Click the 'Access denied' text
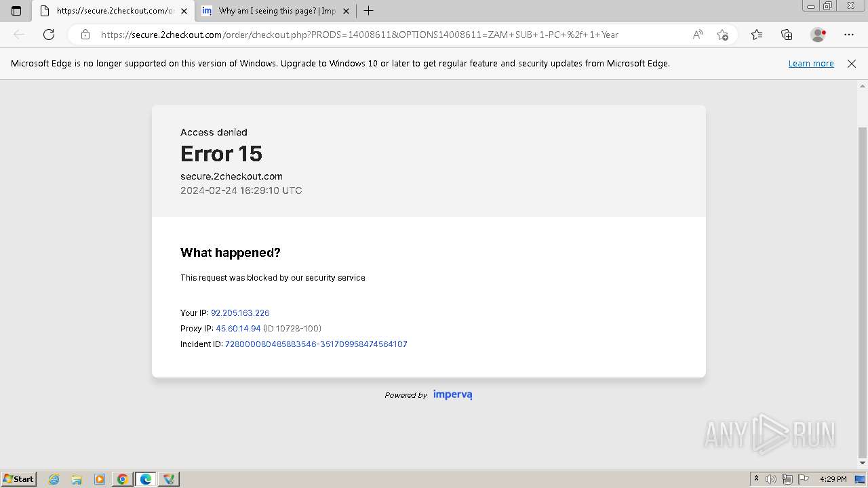 pyautogui.click(x=214, y=132)
